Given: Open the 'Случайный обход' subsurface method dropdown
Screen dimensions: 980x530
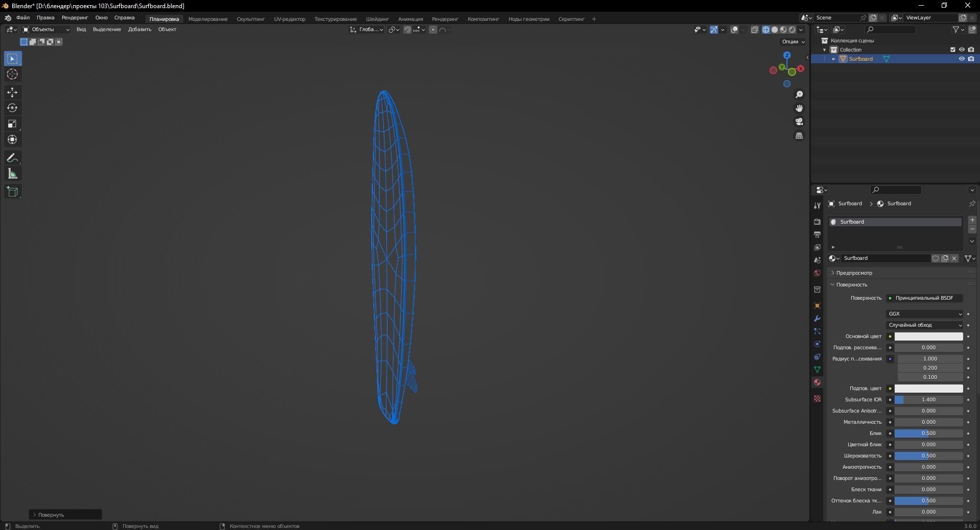Looking at the screenshot, I should click(x=925, y=325).
